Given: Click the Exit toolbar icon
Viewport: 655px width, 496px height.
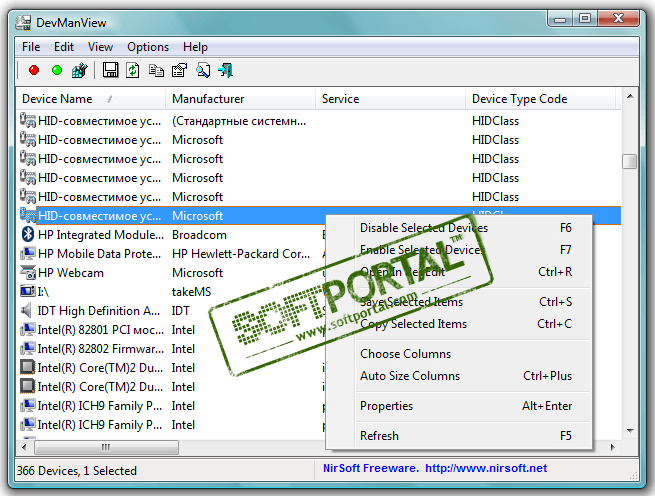Looking at the screenshot, I should [226, 70].
